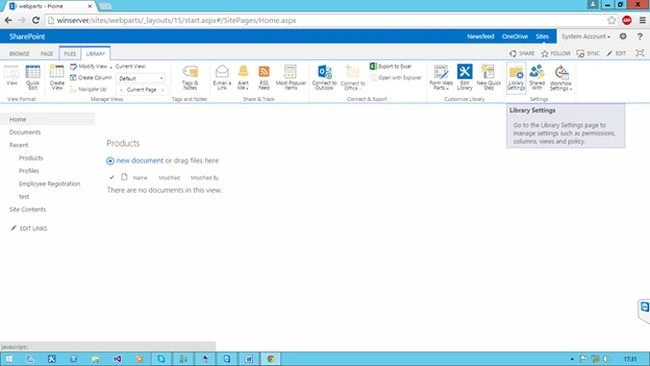
Task: Select the BROWSE ribbon tab
Action: (x=19, y=53)
